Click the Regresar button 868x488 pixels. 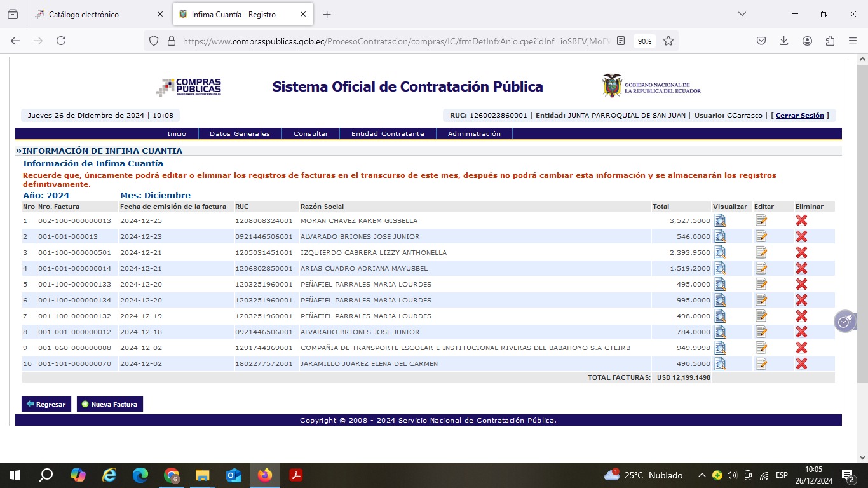[46, 404]
